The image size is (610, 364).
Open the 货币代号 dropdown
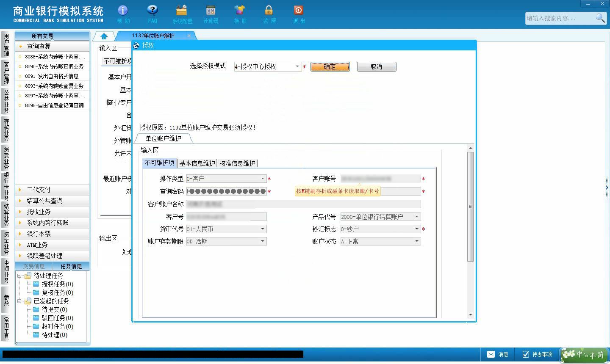[263, 229]
